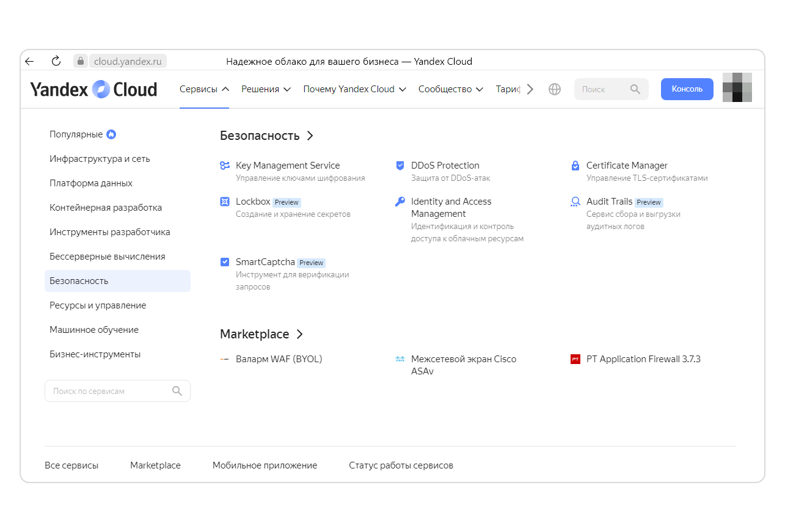Image resolution: width=785 pixels, height=532 pixels.
Task: Click the DDoS Protection shield icon
Action: click(x=400, y=166)
